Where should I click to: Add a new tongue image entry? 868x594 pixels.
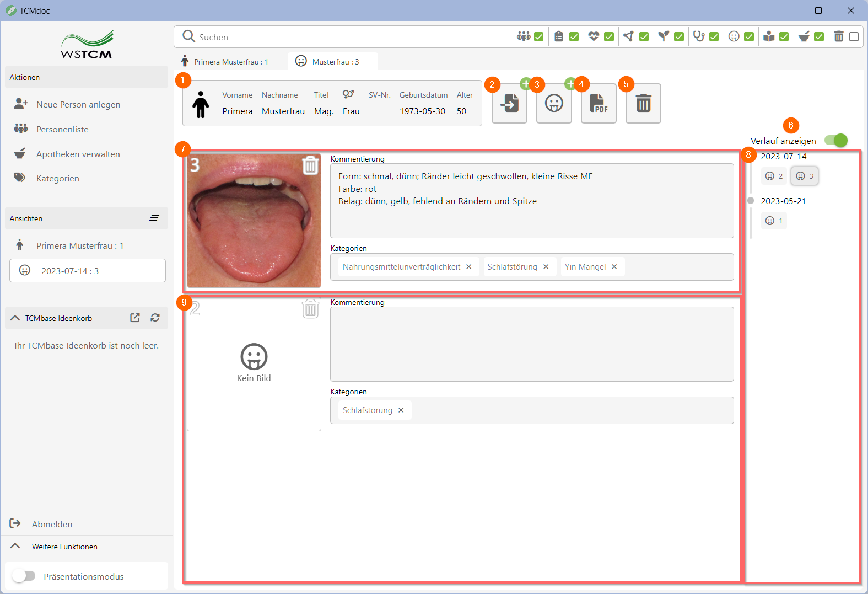tap(554, 103)
